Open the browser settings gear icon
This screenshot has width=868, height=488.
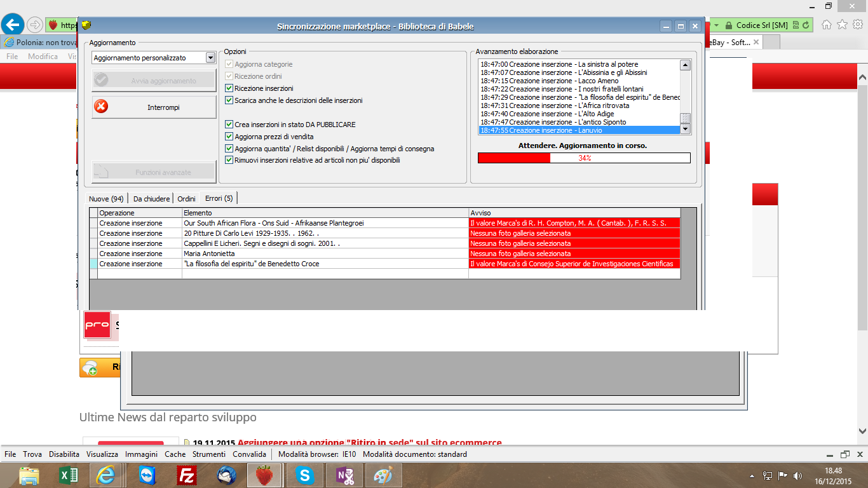858,25
